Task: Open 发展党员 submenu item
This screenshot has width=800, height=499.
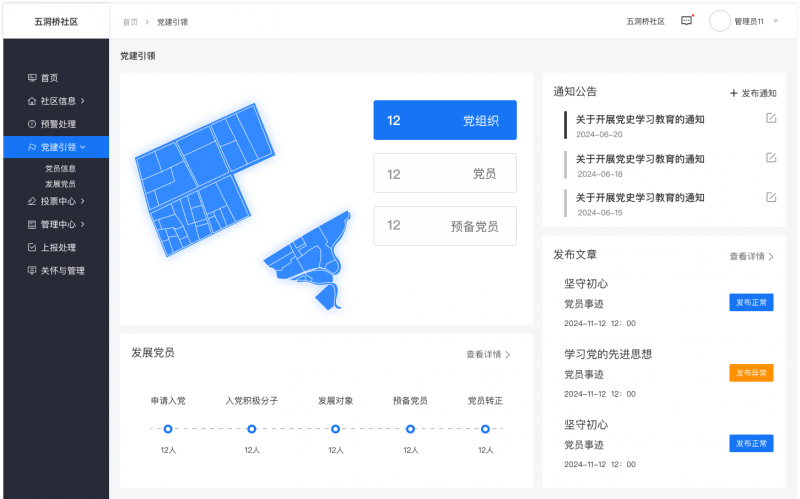Action: 60,184
